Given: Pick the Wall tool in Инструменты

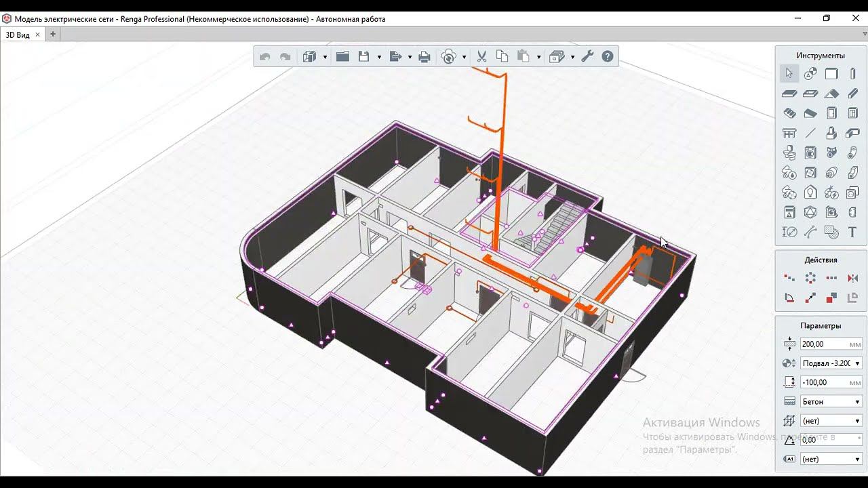Looking at the screenshot, I should point(831,74).
